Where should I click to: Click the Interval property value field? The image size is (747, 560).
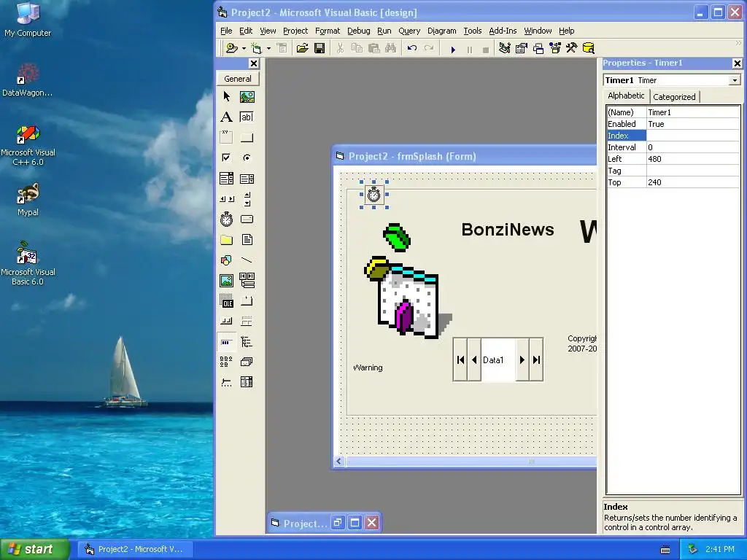coord(693,147)
